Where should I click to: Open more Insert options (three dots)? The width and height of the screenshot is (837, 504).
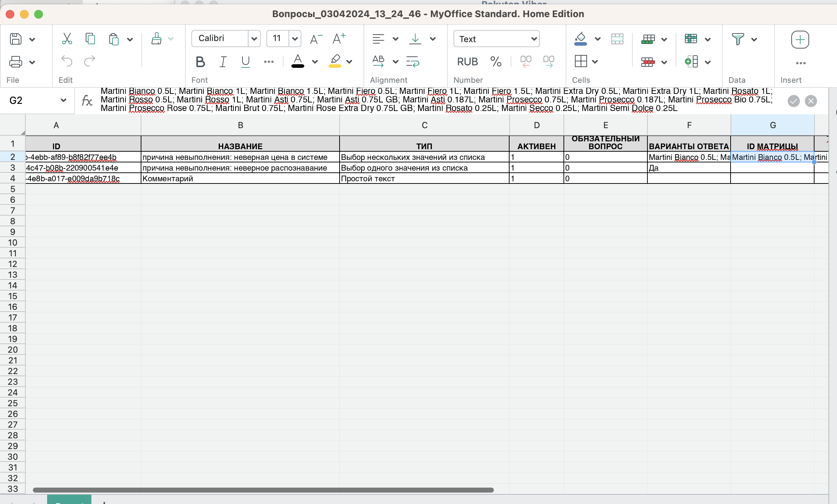coord(801,63)
